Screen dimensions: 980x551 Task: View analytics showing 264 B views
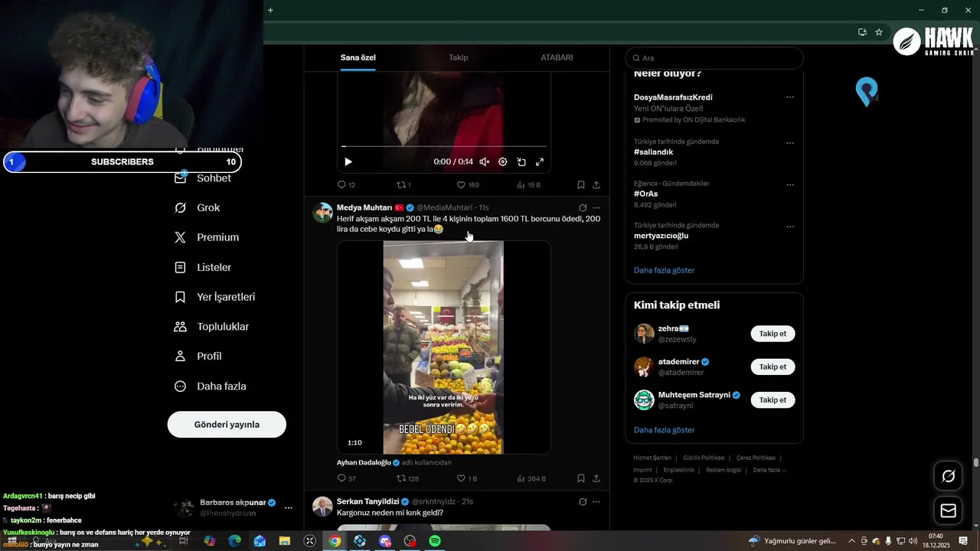531,478
